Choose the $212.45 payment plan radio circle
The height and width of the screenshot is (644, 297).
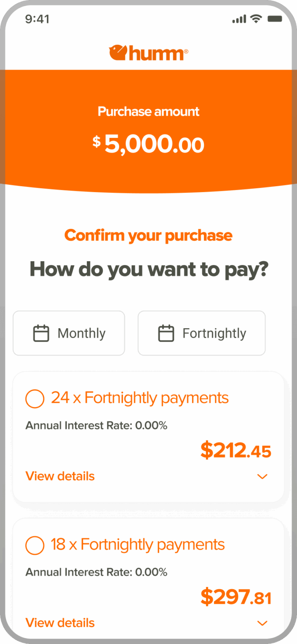(35, 398)
